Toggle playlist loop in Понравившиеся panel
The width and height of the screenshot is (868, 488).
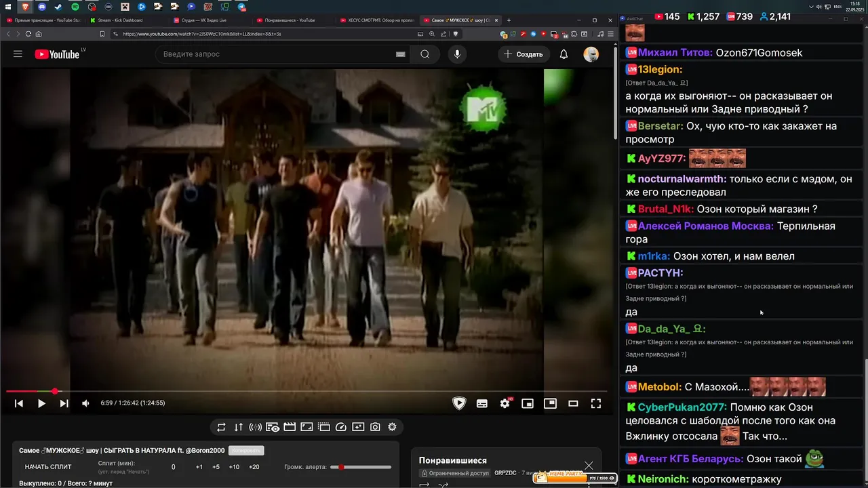(x=425, y=485)
